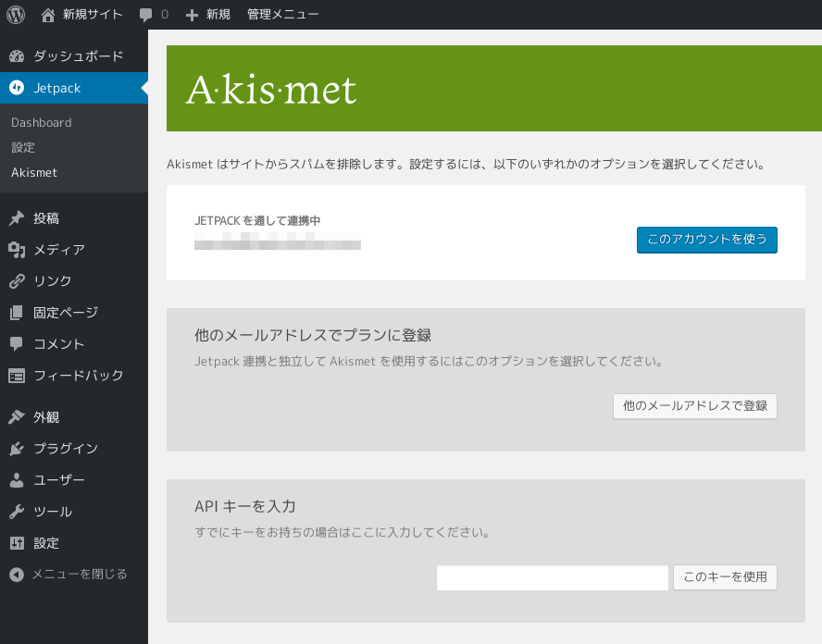Open comments bubble icon in admin bar
The width and height of the screenshot is (822, 644).
click(145, 15)
